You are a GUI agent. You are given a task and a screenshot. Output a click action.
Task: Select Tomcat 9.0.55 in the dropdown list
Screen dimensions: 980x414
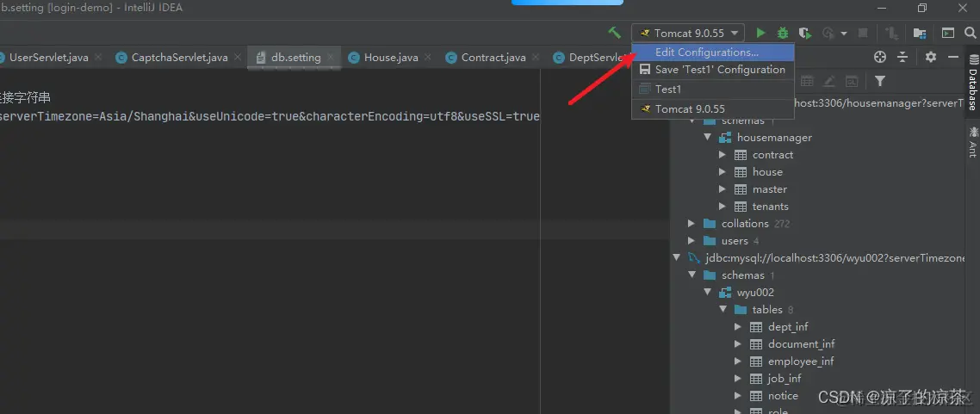(x=713, y=108)
